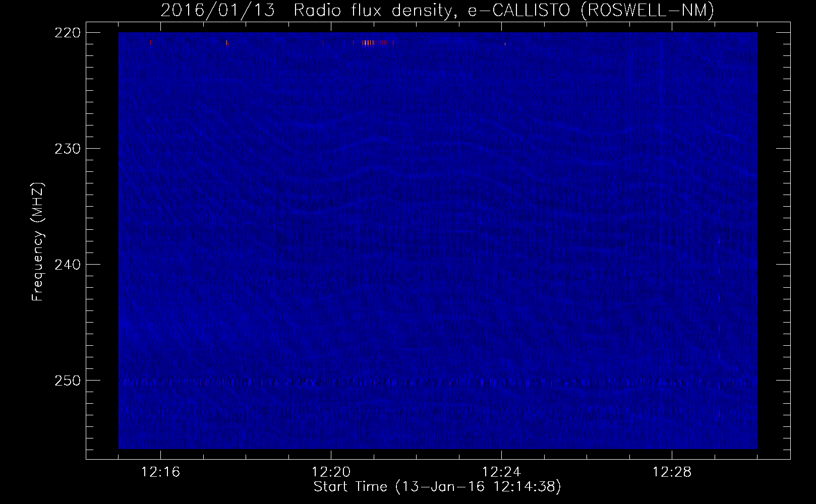Image resolution: width=816 pixels, height=504 pixels.
Task: Click the plot title '2016/01/13 Radio flux density'
Action: coord(307,10)
